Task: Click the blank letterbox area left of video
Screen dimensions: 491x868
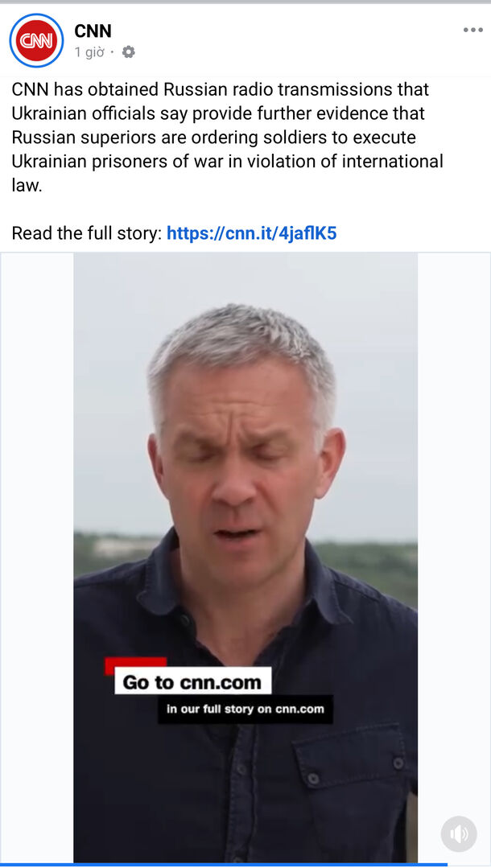Action: coord(37,557)
